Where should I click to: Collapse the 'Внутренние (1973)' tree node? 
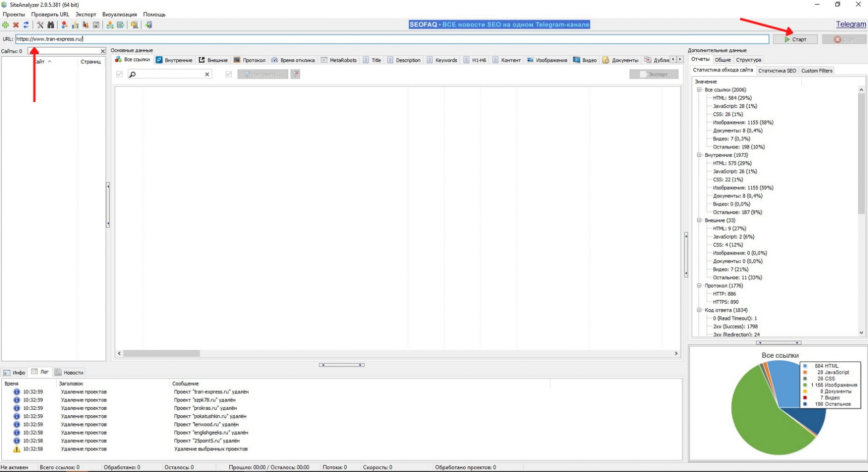click(x=699, y=155)
